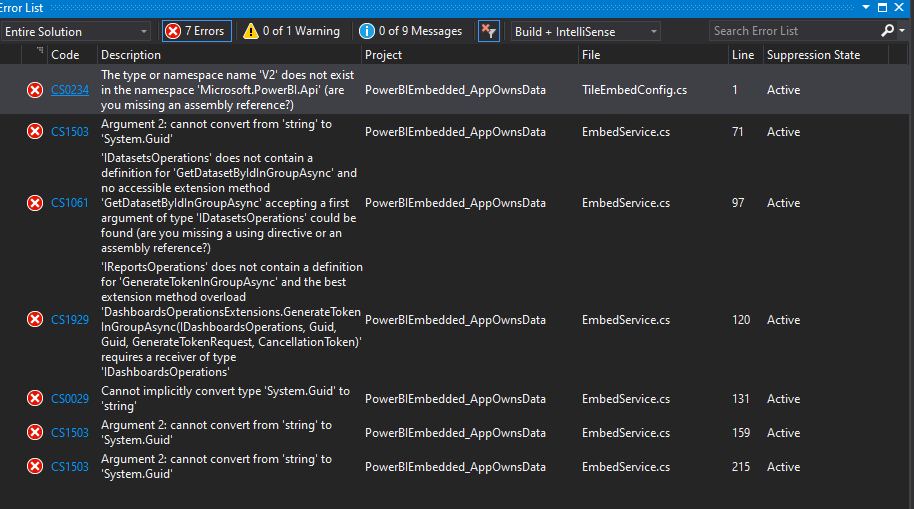This screenshot has width=914, height=509.
Task: Select the GenerateTokenInGroupAsync error description
Action: [231, 320]
